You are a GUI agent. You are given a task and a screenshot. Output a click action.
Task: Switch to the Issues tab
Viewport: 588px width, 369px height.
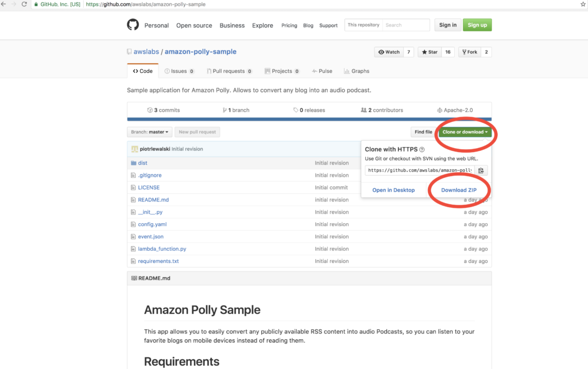(x=179, y=71)
